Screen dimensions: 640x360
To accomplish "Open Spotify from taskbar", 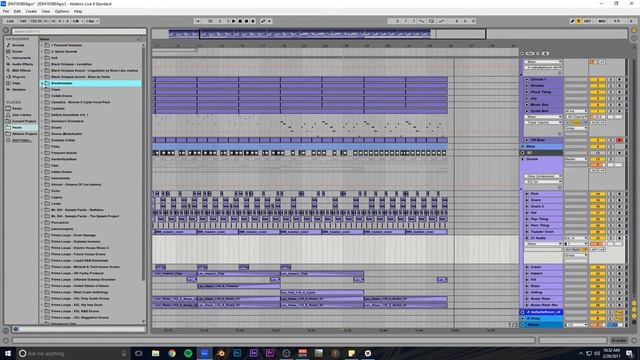I will pos(188,353).
